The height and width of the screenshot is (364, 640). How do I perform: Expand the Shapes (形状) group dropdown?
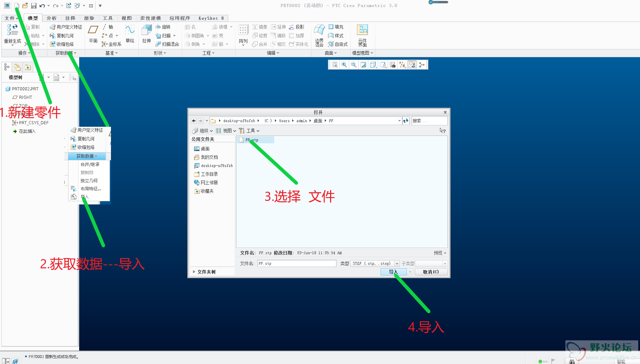(160, 53)
